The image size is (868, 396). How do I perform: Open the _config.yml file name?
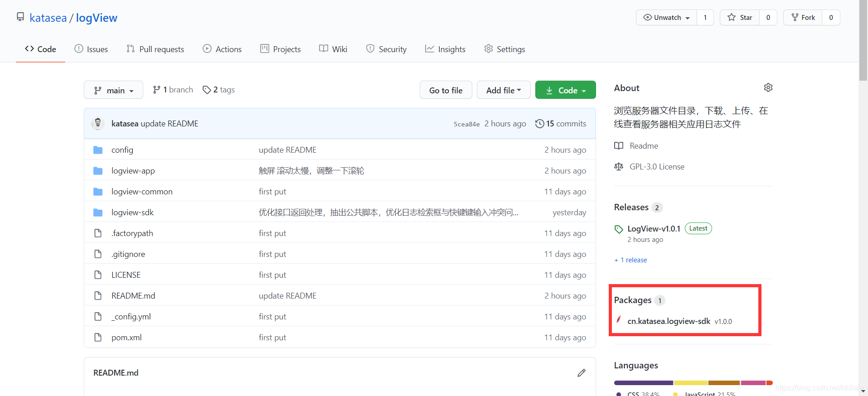[x=131, y=317]
